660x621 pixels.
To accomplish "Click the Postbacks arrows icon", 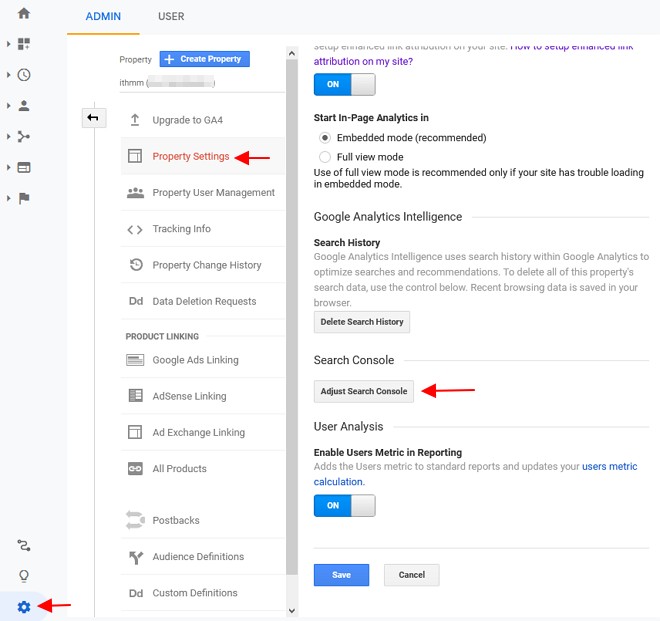I will [x=135, y=520].
